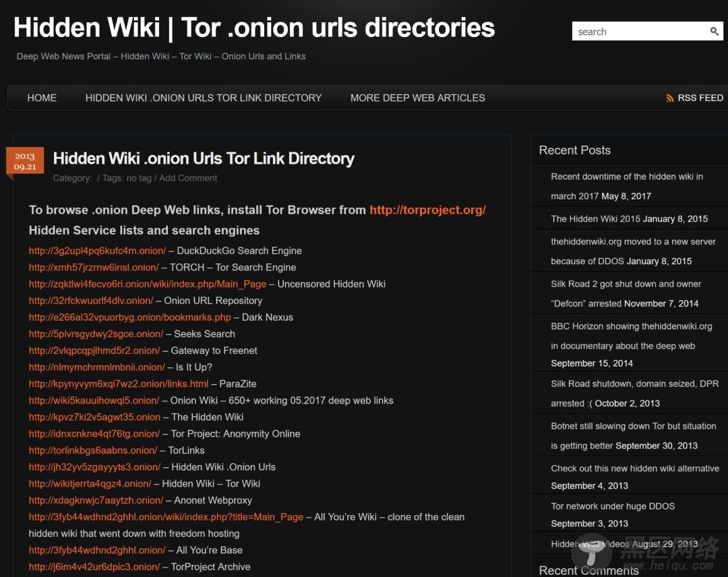Click the orange 2013 09.21 date badge
Screen dimensions: 728x577
point(25,162)
